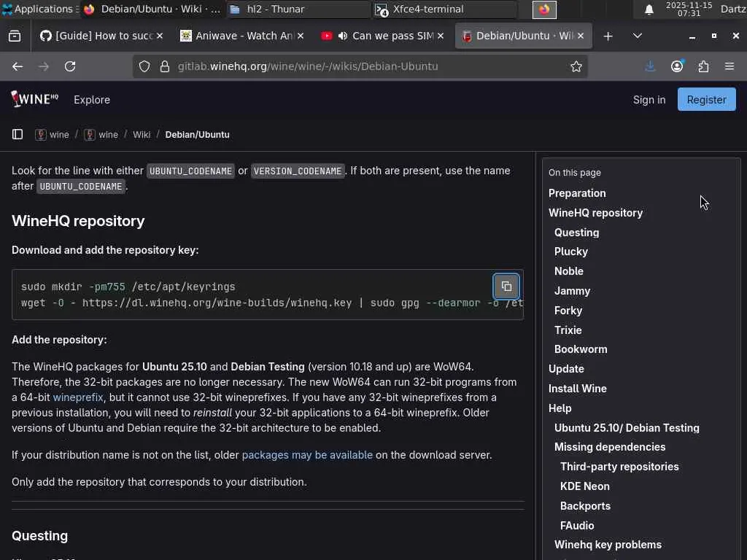List all tabs with the dropdown chevron
747x560 pixels.
point(638,36)
